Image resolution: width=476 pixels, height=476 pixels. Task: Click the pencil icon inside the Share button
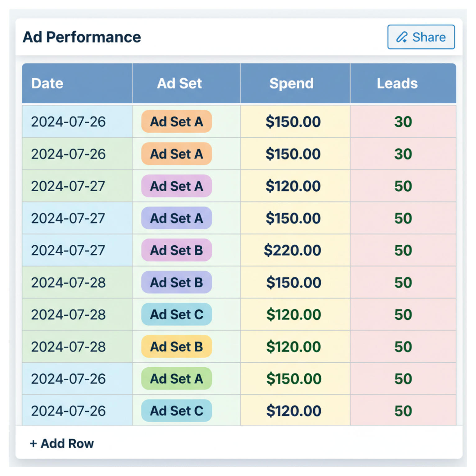(402, 38)
